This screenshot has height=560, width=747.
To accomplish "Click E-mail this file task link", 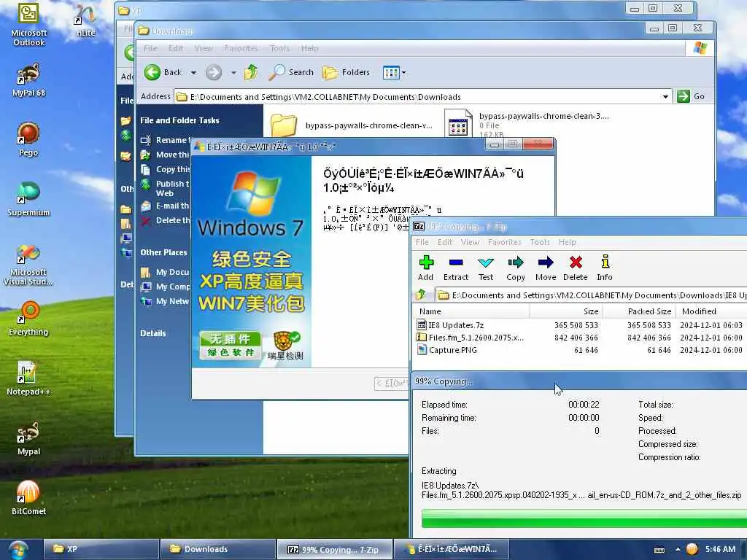I will pos(166,206).
